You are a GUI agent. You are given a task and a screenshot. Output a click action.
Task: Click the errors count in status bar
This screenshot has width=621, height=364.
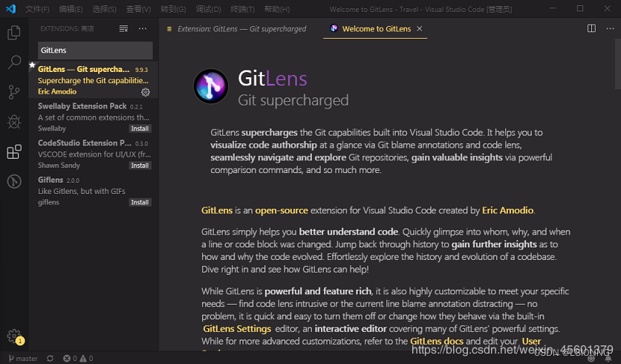pyautogui.click(x=70, y=359)
